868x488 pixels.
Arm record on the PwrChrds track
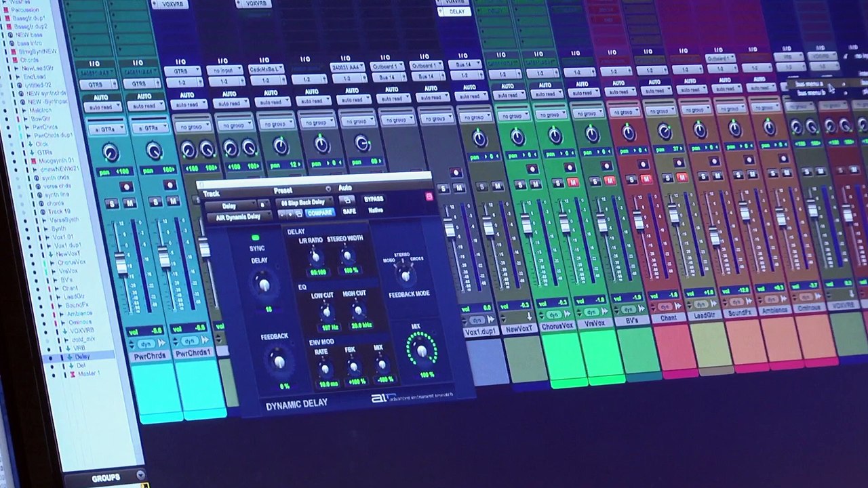(x=126, y=187)
